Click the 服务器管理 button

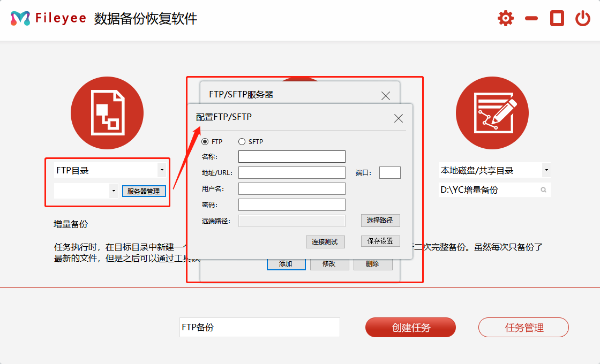[x=144, y=191]
